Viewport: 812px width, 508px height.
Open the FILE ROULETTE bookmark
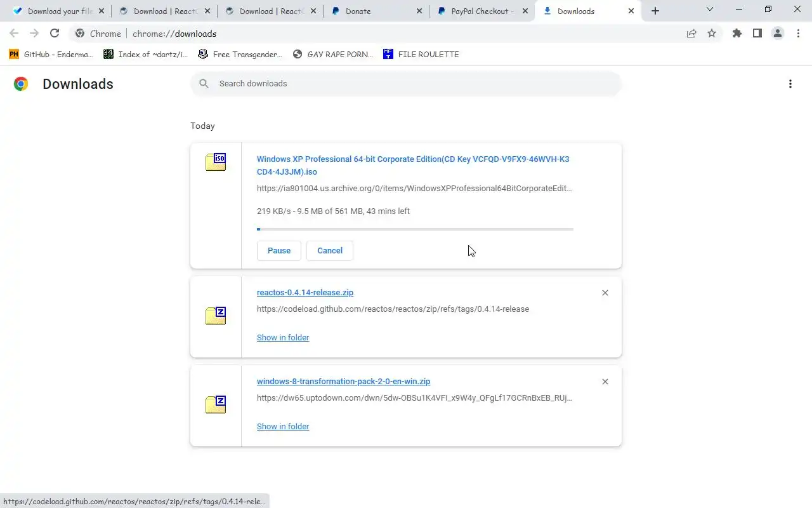421,55
